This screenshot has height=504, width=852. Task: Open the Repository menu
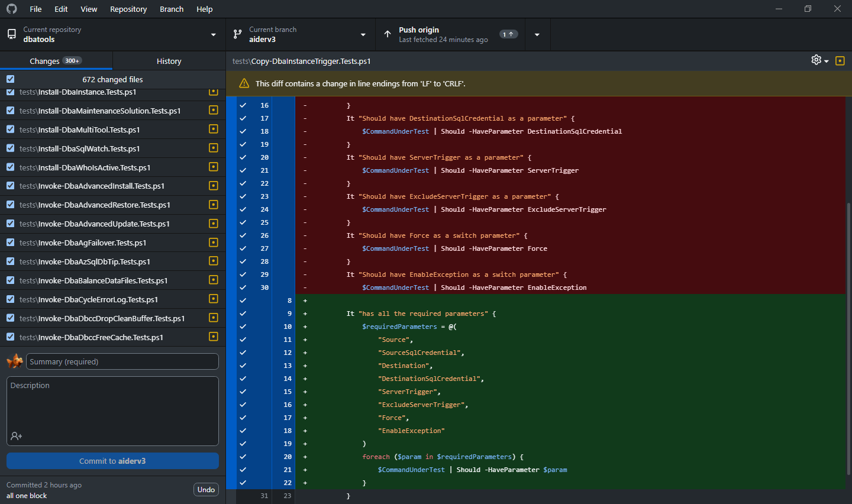click(x=128, y=9)
